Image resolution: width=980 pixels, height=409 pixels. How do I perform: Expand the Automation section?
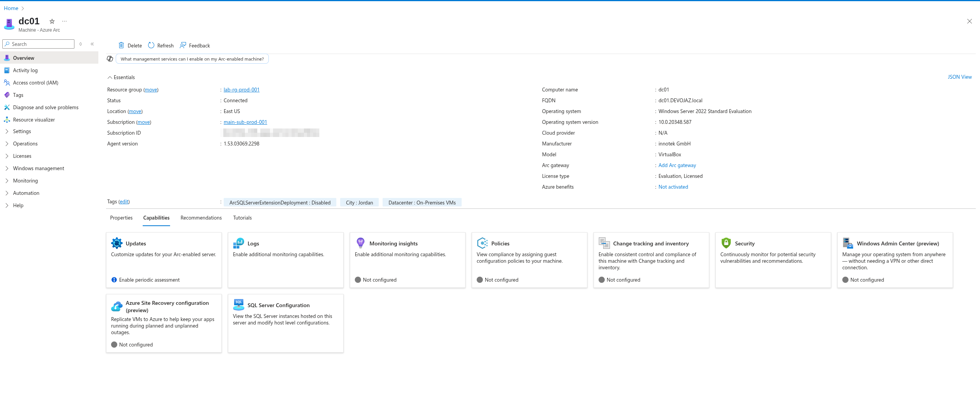point(7,193)
